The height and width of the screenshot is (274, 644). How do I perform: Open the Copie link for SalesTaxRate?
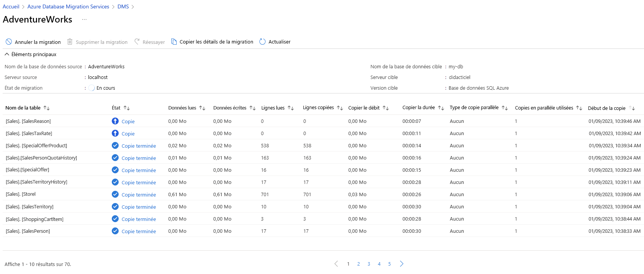[x=128, y=134]
